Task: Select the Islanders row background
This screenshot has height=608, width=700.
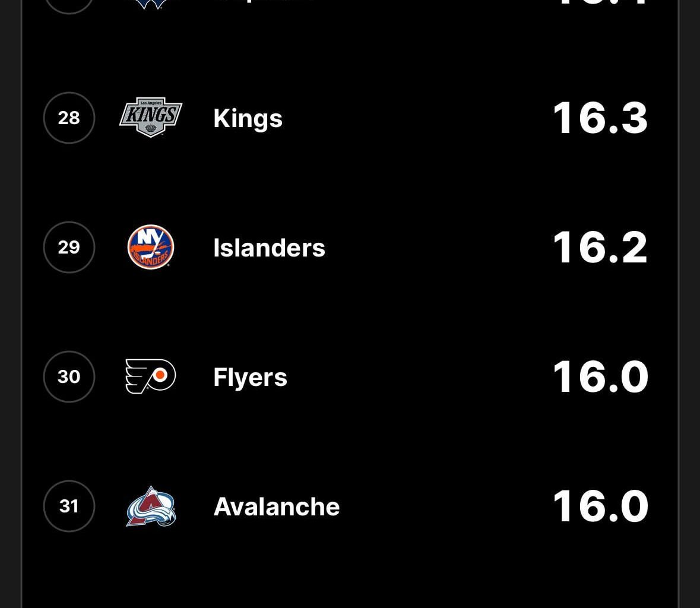Action: 416,247
